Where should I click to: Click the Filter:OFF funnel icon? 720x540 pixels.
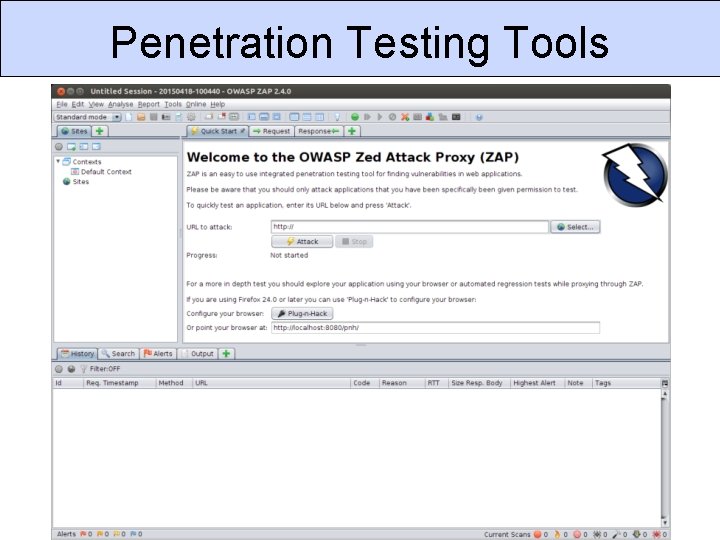[x=84, y=369]
